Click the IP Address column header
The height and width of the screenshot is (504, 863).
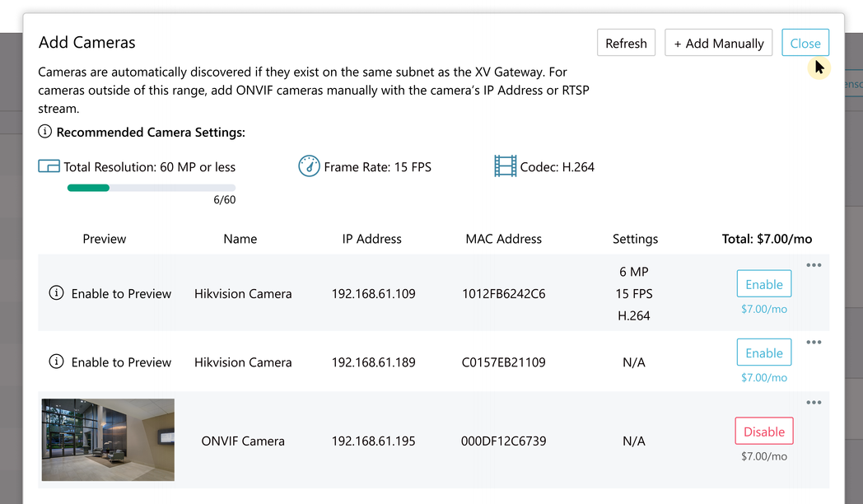[x=372, y=239]
